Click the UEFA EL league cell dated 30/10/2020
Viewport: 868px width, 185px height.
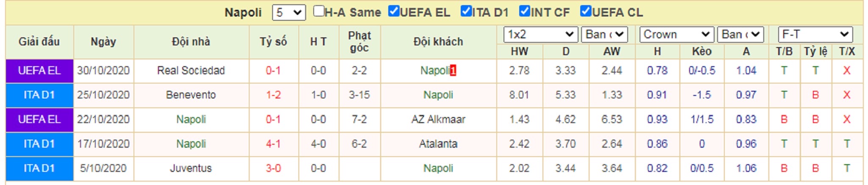39,71
